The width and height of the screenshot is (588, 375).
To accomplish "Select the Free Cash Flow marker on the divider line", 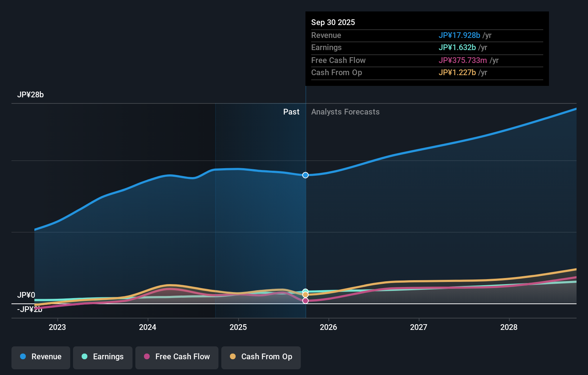I will [305, 301].
